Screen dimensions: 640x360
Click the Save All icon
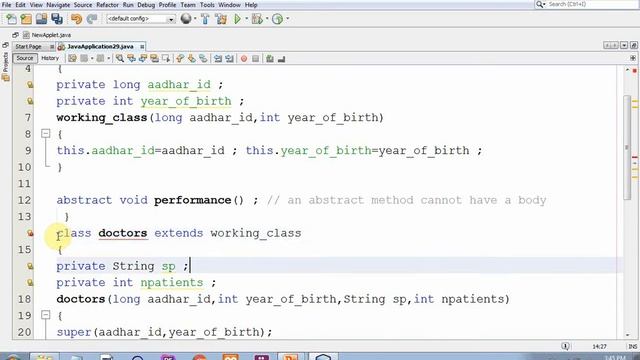pos(57,19)
